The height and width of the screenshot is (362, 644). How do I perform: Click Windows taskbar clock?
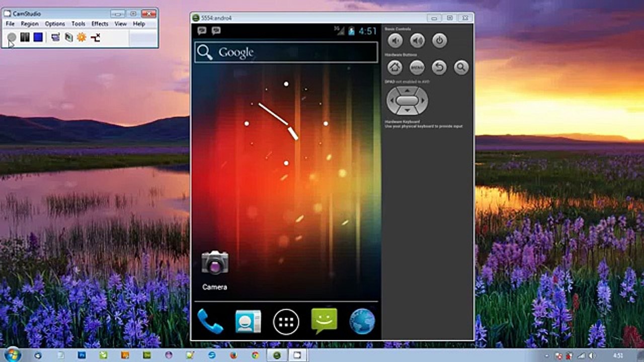click(619, 355)
